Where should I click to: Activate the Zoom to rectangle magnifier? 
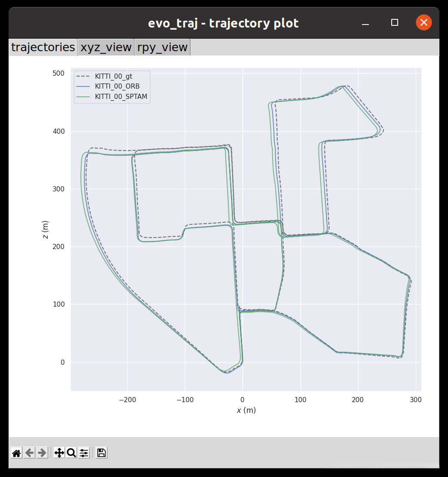tap(71, 453)
